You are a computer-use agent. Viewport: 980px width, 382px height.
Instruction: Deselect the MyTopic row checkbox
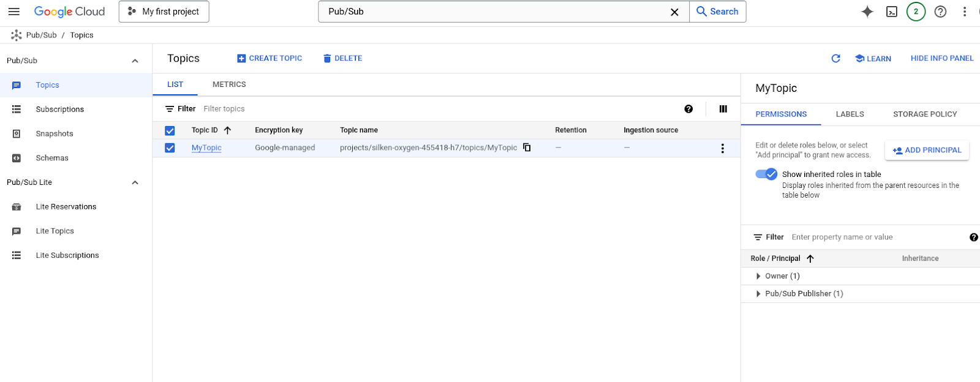click(170, 148)
